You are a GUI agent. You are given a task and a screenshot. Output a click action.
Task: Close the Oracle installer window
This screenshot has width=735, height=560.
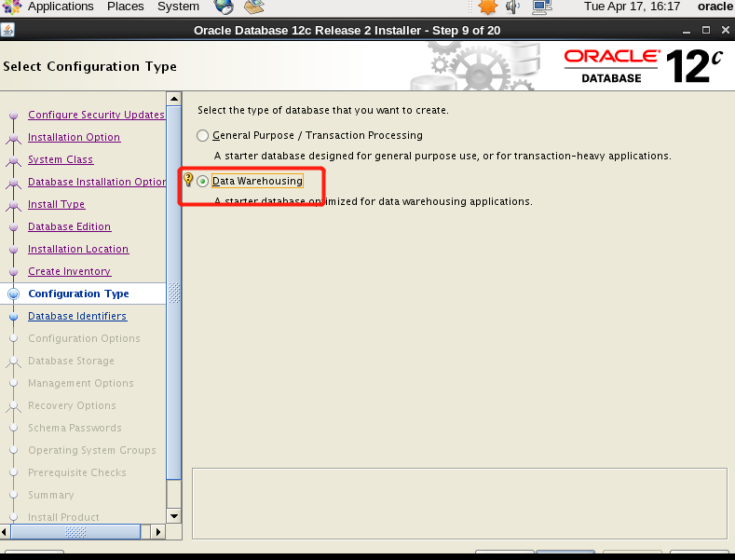tap(725, 31)
